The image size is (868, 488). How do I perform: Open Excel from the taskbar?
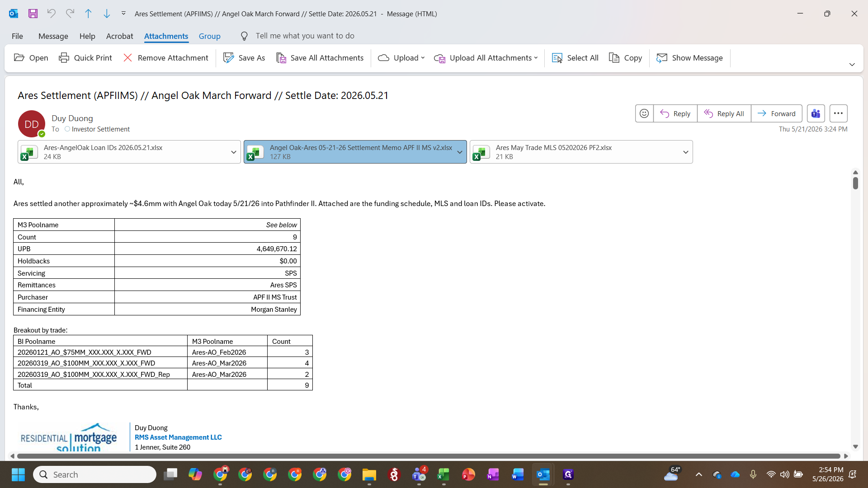pos(443,474)
